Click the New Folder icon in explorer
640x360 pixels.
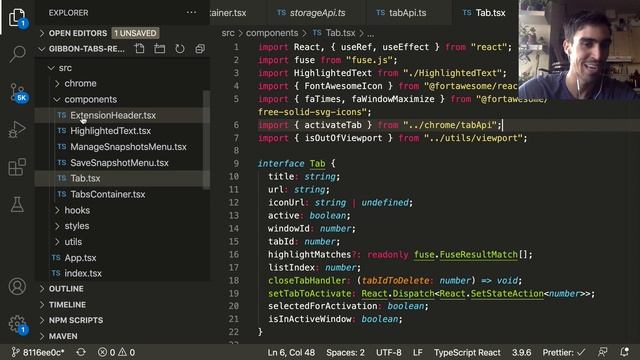(160, 49)
